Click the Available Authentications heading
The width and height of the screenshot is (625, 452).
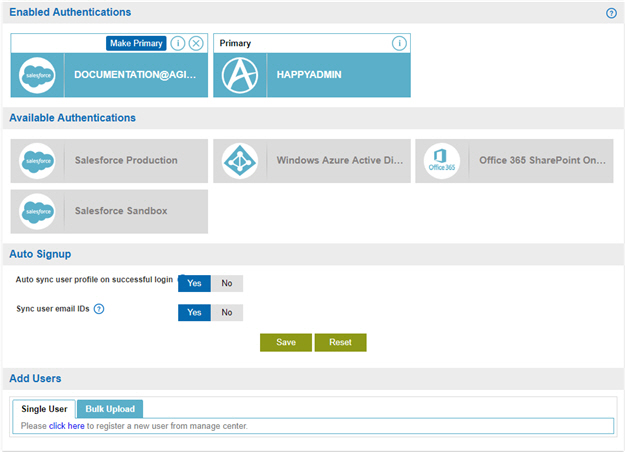click(73, 118)
